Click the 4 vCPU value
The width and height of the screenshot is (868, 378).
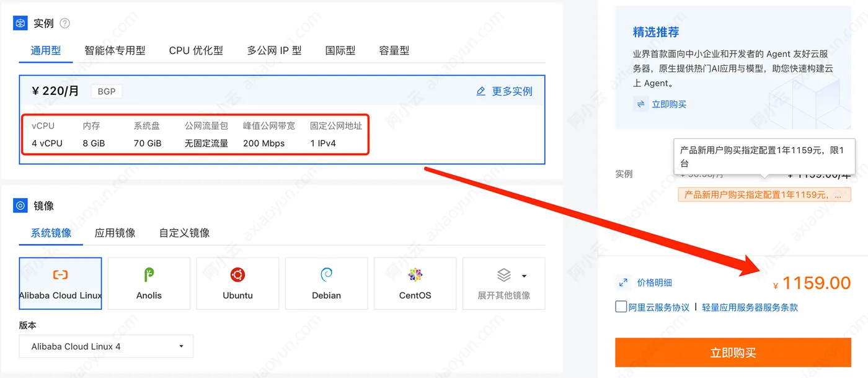pos(47,143)
